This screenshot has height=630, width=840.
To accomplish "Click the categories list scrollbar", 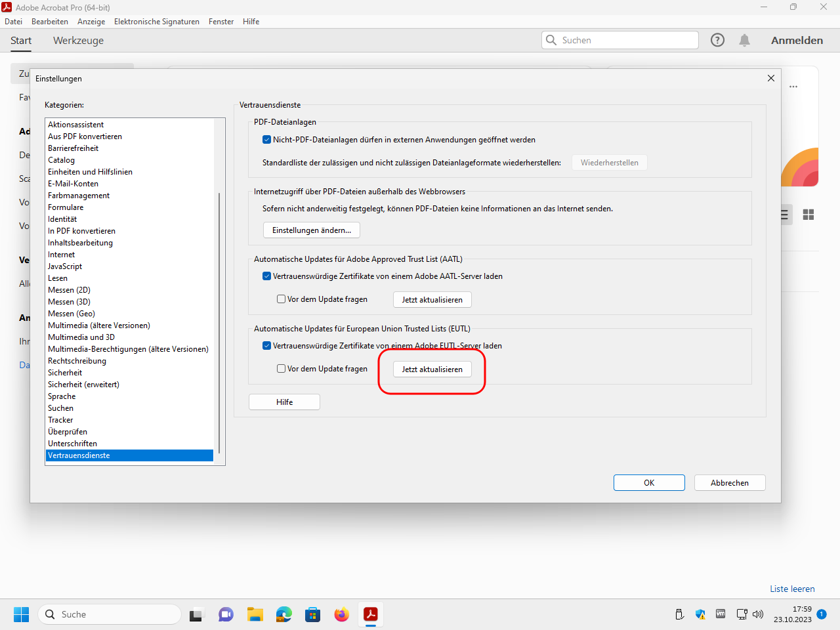I will [219, 322].
